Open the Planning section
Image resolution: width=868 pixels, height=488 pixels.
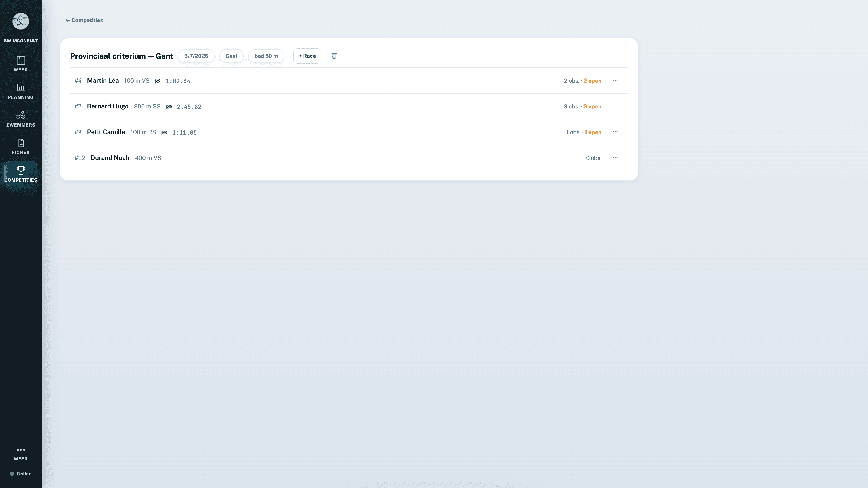point(21,91)
